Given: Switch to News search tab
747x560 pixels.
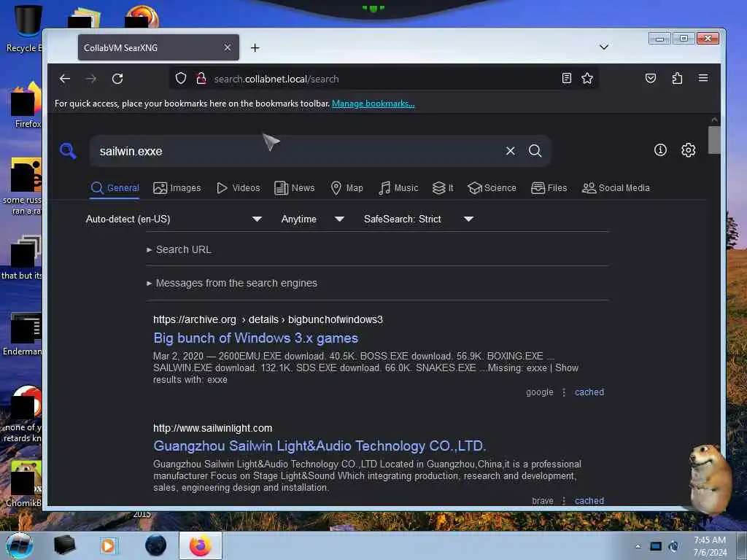Looking at the screenshot, I should pos(295,188).
